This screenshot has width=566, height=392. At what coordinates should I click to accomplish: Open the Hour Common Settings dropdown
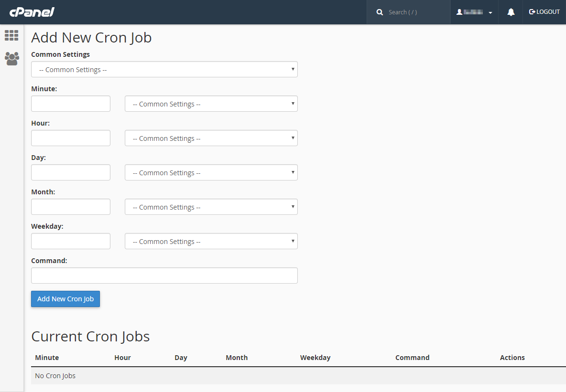point(211,138)
